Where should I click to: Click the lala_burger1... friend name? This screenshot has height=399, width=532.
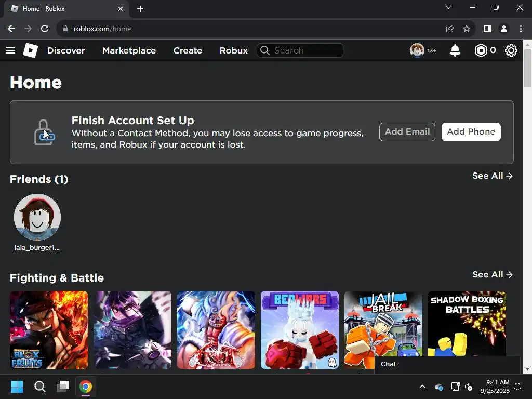click(x=37, y=248)
